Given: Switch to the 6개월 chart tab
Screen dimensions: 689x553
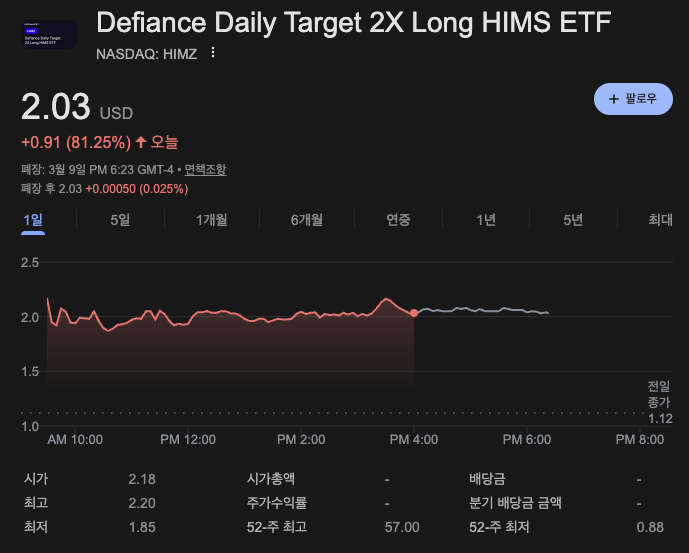Looking at the screenshot, I should (x=307, y=219).
